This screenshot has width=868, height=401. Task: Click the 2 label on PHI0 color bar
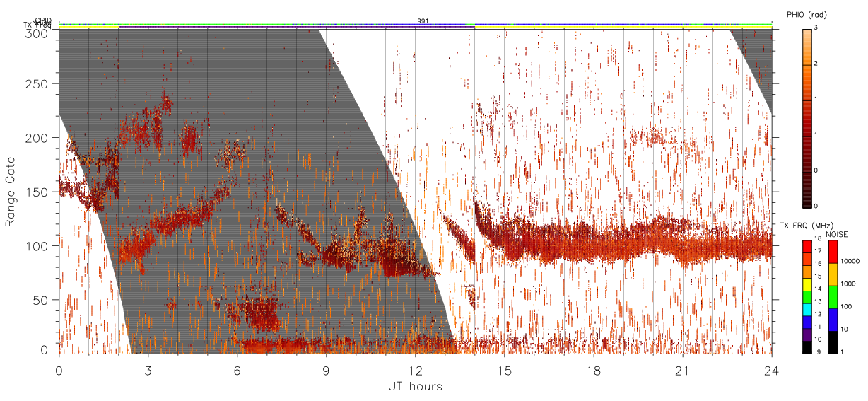(816, 64)
